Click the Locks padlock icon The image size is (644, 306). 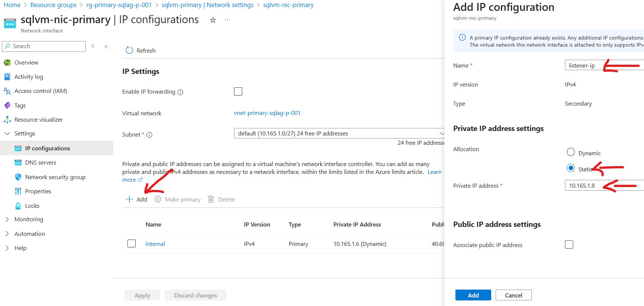(18, 206)
